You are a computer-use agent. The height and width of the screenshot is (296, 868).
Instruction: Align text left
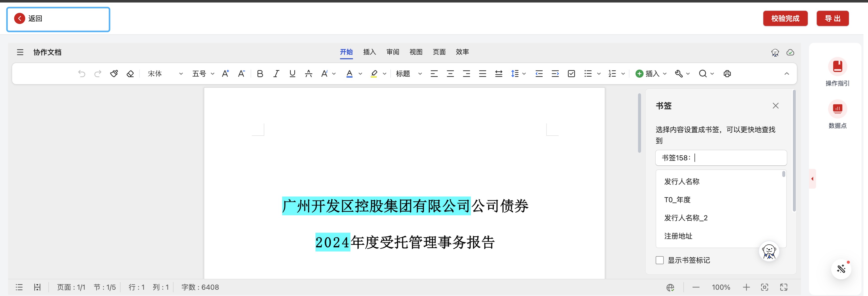click(x=434, y=73)
